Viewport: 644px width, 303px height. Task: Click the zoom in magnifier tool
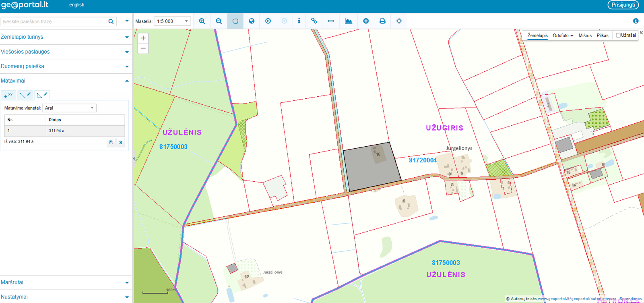[202, 21]
